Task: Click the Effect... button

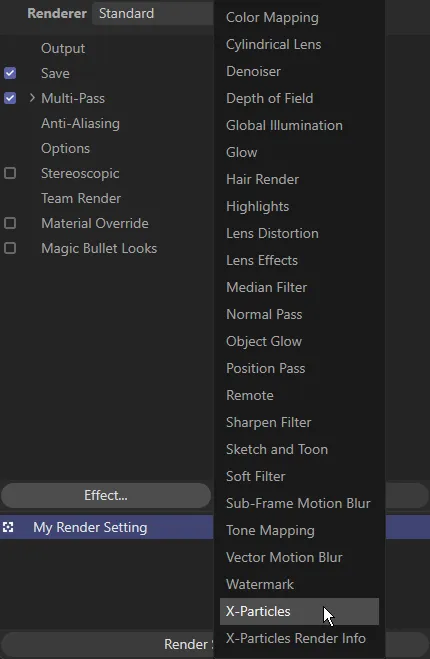Action: point(106,496)
